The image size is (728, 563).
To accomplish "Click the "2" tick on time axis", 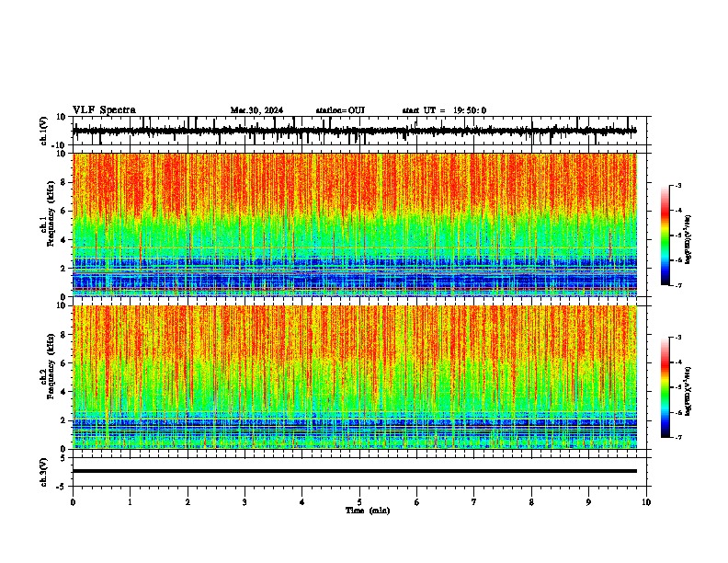I will (x=188, y=502).
